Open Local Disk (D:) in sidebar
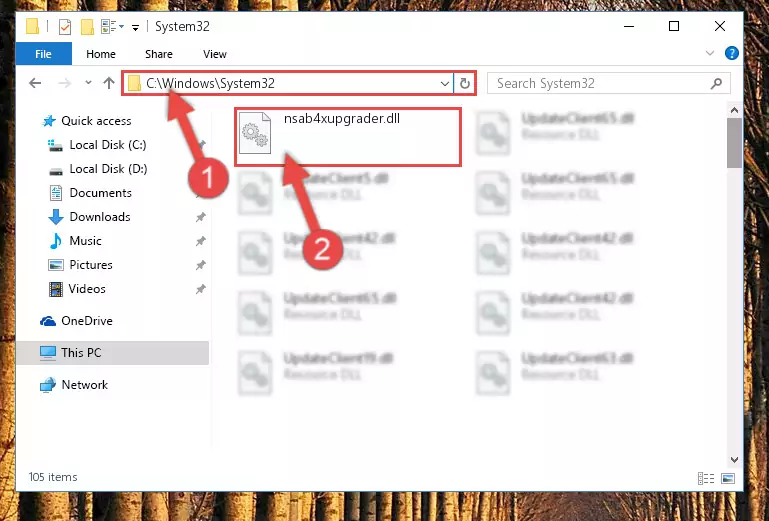The height and width of the screenshot is (521, 769). [x=108, y=169]
